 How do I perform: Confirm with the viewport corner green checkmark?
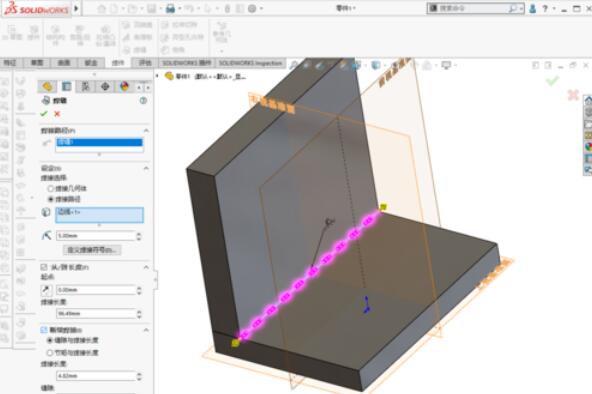pyautogui.click(x=553, y=80)
